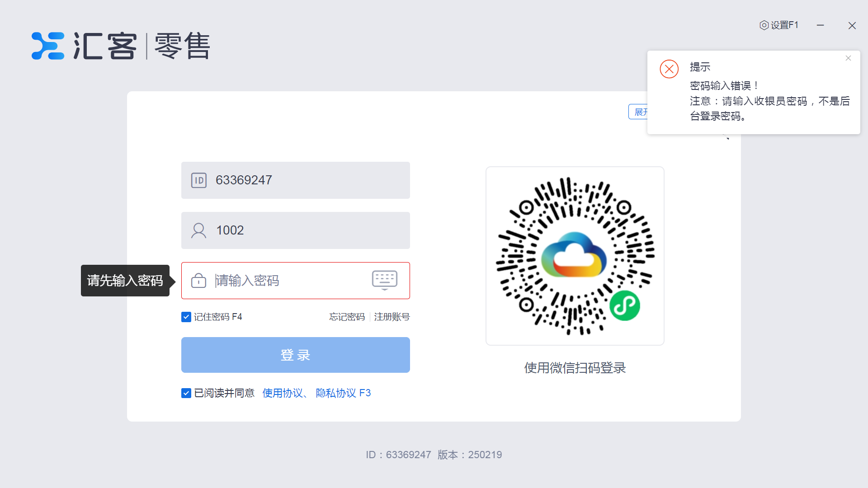Image resolution: width=868 pixels, height=488 pixels.
Task: Click the ID icon in store field
Action: [199, 180]
